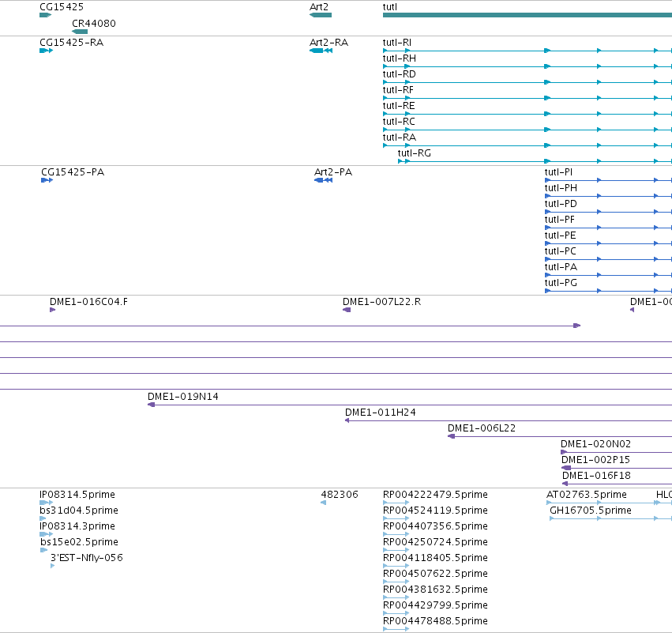Image resolution: width=672 pixels, height=633 pixels.
Task: Select the tutl-PH protein label
Action: (x=561, y=188)
